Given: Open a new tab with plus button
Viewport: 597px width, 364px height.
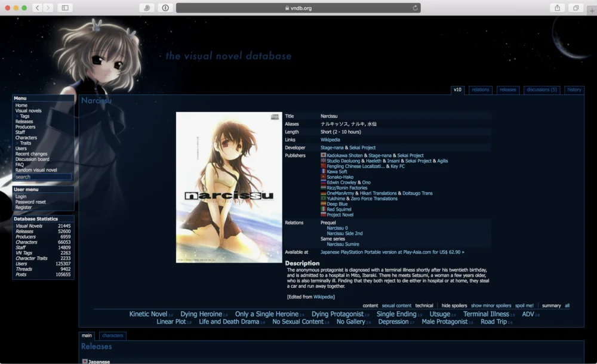Looking at the screenshot, I should click(x=592, y=11).
